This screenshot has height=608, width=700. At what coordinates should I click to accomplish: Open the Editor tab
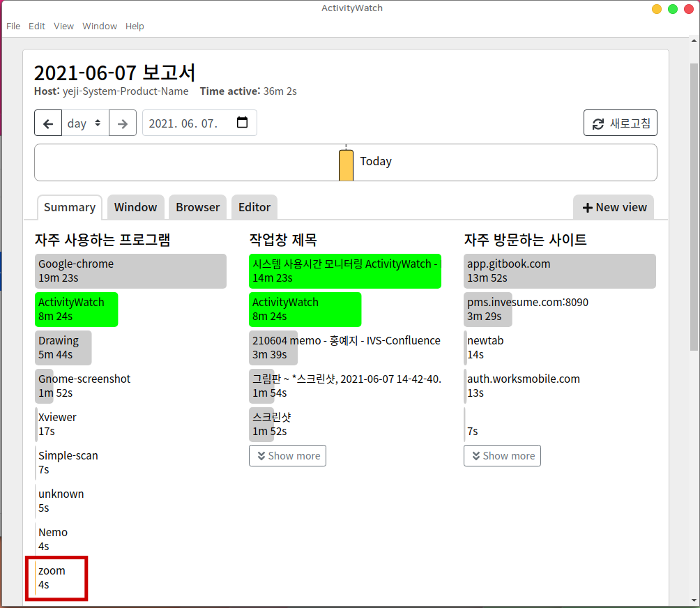tap(254, 207)
